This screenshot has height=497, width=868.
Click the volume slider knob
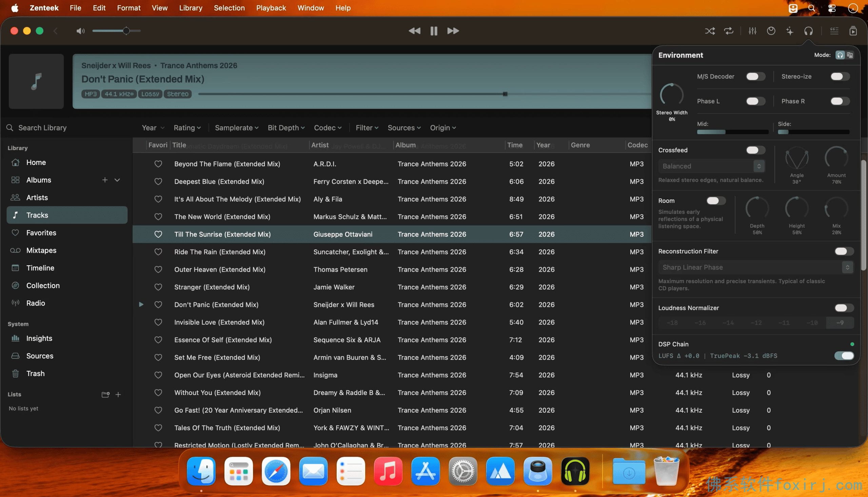click(x=126, y=31)
